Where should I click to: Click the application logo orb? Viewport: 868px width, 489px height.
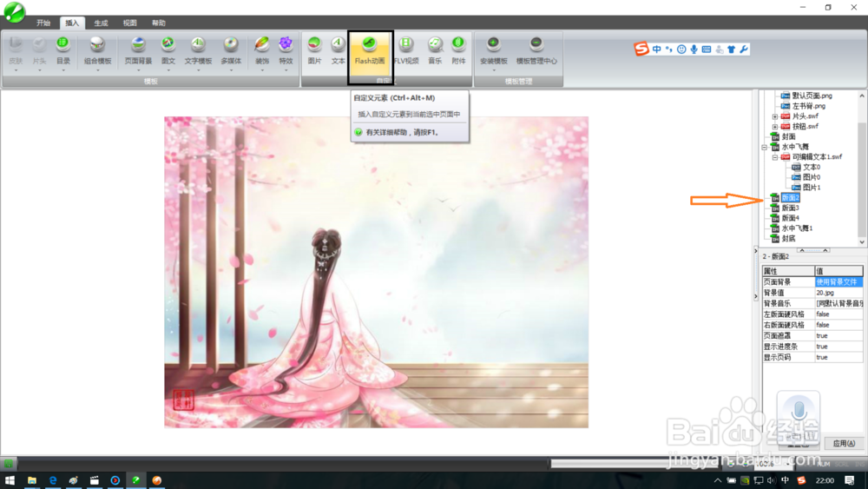point(15,13)
